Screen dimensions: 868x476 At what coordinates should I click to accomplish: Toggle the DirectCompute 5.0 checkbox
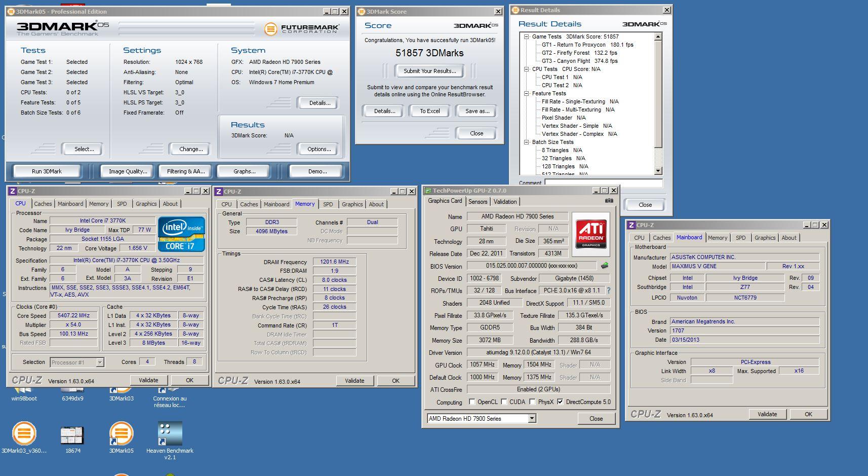pos(560,402)
